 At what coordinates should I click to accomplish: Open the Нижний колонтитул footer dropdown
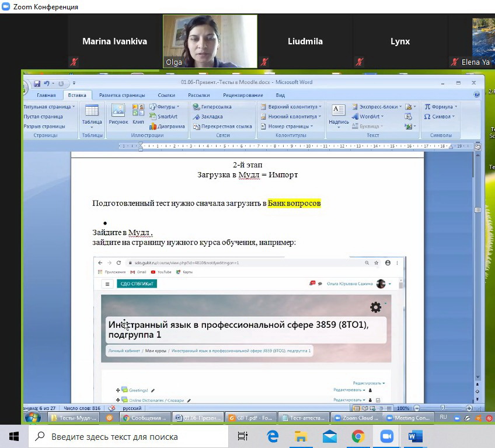pos(291,117)
